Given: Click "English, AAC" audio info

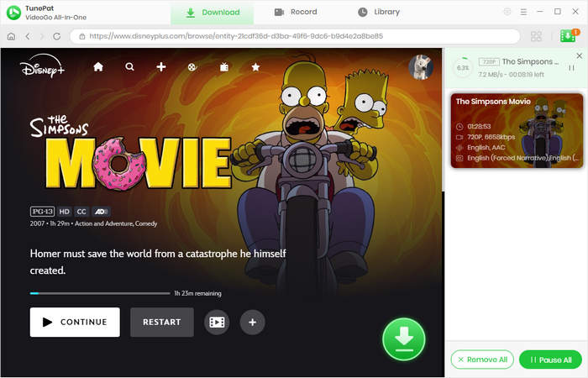Looking at the screenshot, I should 486,147.
